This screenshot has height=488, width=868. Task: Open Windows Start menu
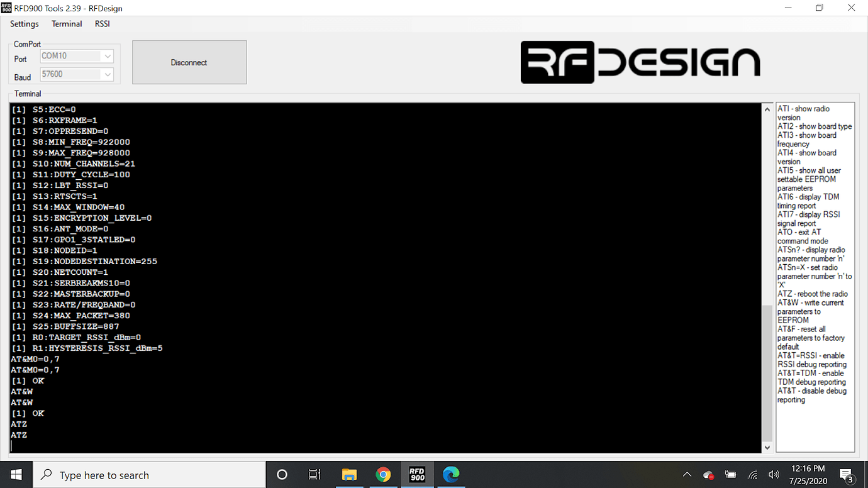[15, 474]
